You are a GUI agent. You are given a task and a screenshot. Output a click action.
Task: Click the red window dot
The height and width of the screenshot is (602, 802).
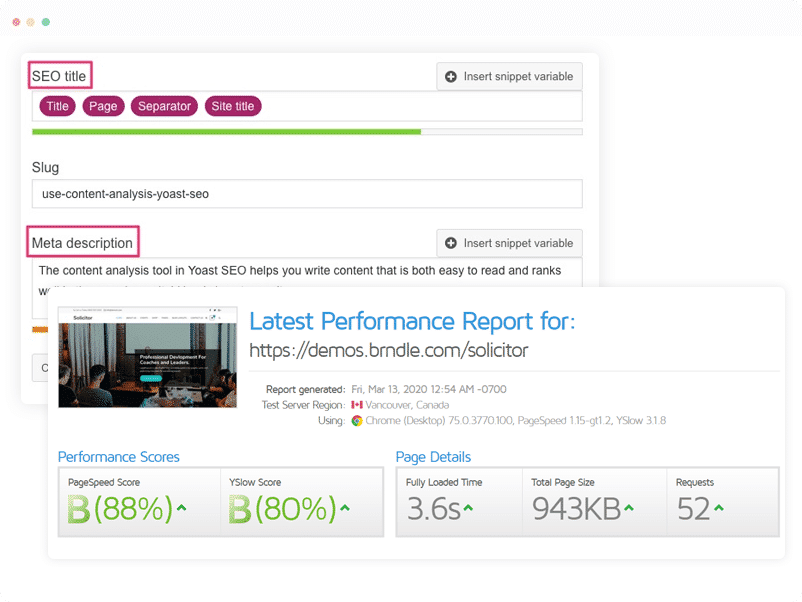(x=16, y=22)
